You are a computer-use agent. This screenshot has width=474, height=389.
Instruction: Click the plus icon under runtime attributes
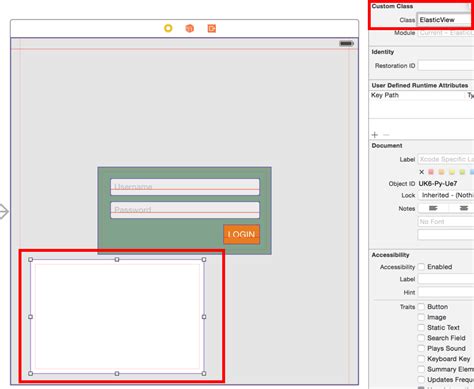(375, 135)
